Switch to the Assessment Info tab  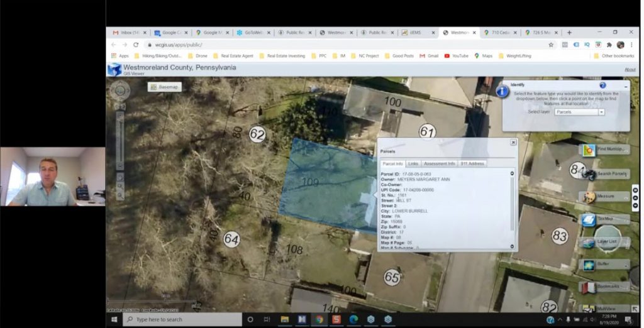tap(439, 163)
